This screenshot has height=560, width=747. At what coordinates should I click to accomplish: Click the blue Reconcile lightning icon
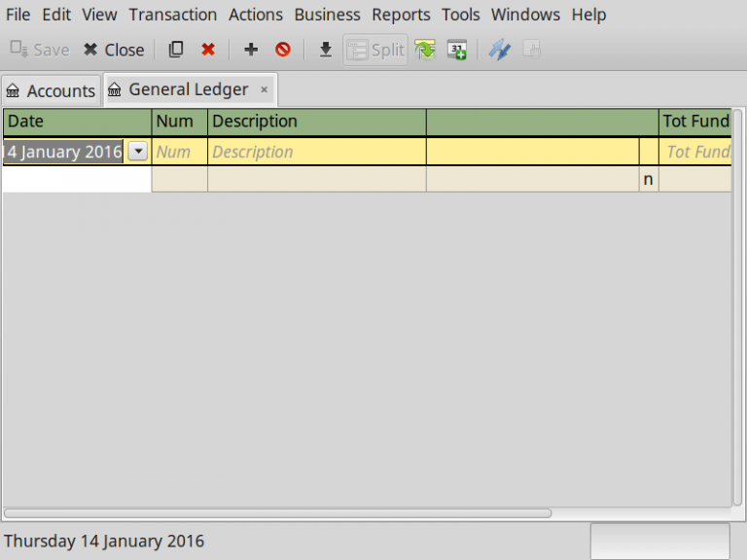(500, 50)
